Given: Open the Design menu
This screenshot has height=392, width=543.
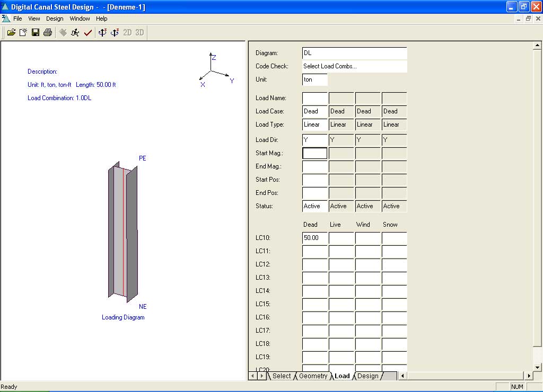Looking at the screenshot, I should coord(55,19).
